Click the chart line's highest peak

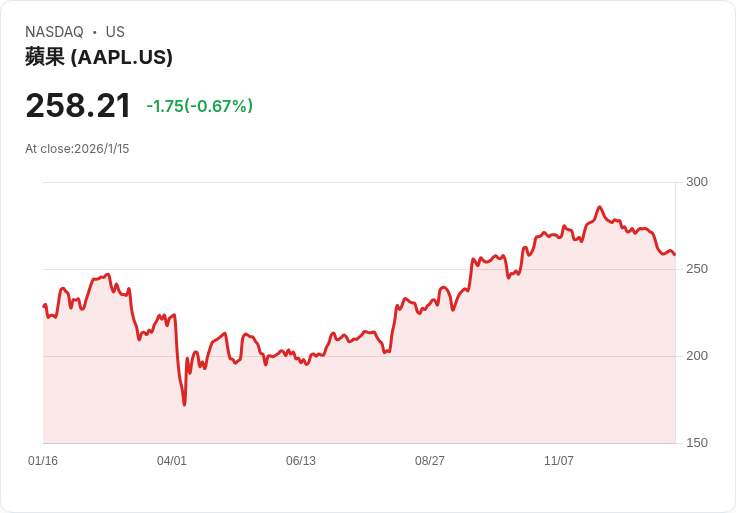pyautogui.click(x=600, y=208)
